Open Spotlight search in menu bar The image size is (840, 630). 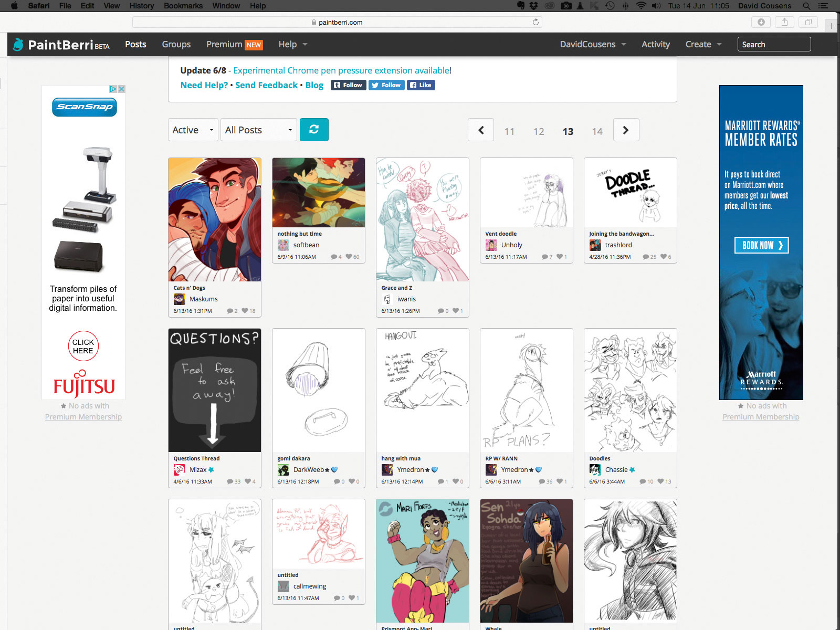[806, 6]
